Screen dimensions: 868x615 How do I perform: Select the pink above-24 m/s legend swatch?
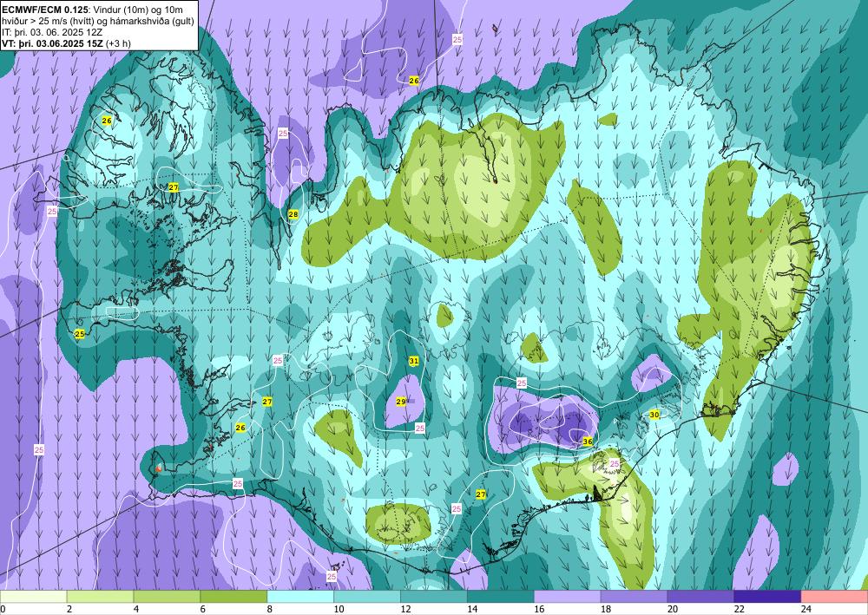tap(835, 597)
